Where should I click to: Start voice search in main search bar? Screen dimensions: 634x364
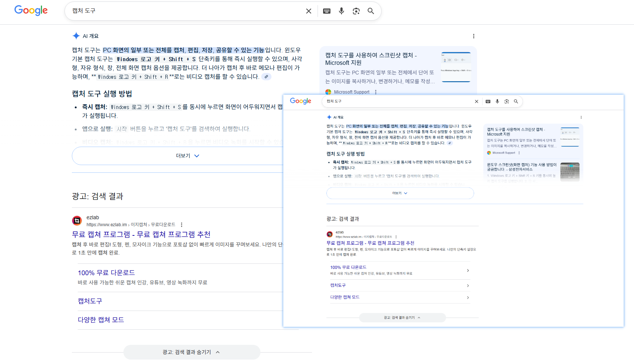[x=341, y=11]
